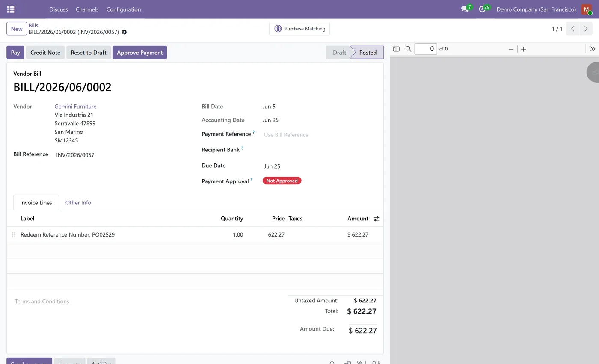Click Approve Payment button

coord(140,53)
